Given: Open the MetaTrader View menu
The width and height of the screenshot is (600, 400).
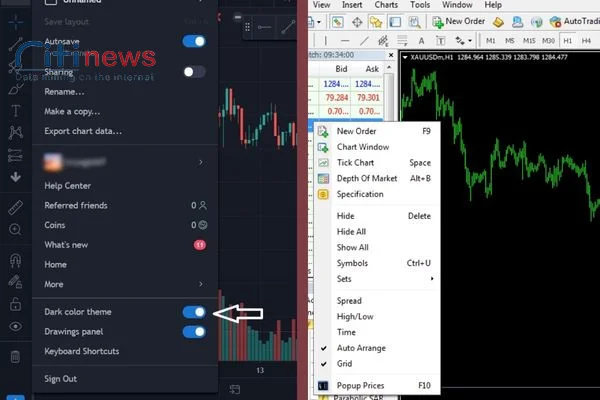Looking at the screenshot, I should click(321, 5).
